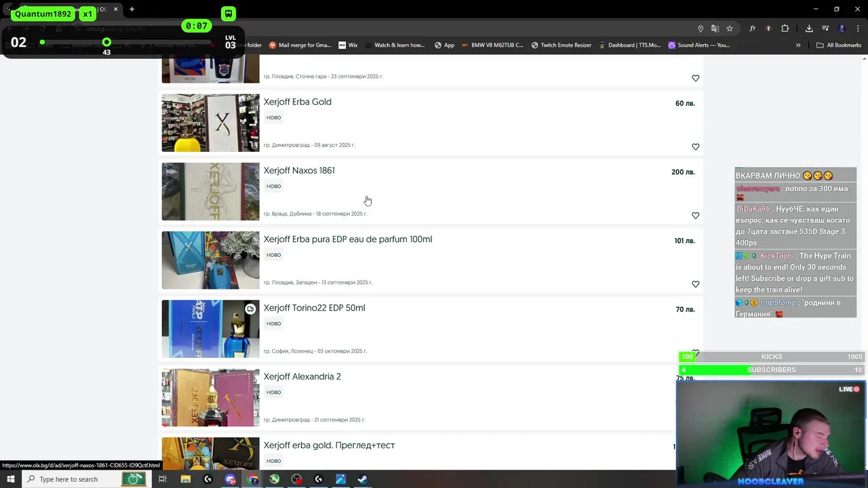Open the Xerjoff Torino22 EDP 50ml title
This screenshot has width=868, height=488.
314,308
